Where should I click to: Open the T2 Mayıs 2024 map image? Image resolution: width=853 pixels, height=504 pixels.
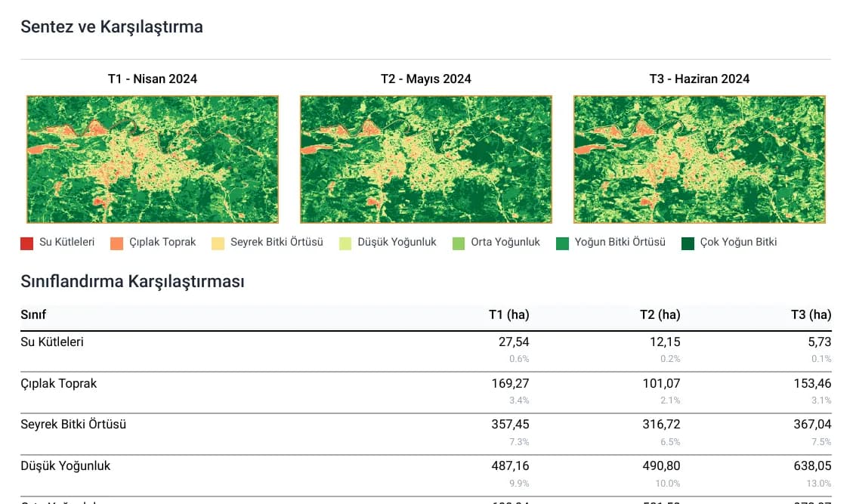[x=426, y=159]
